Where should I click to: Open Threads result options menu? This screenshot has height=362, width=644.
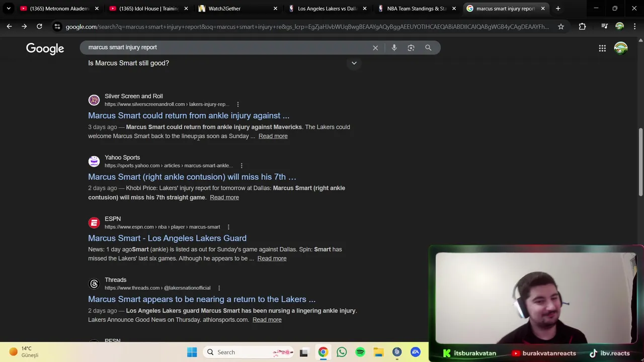pyautogui.click(x=219, y=288)
